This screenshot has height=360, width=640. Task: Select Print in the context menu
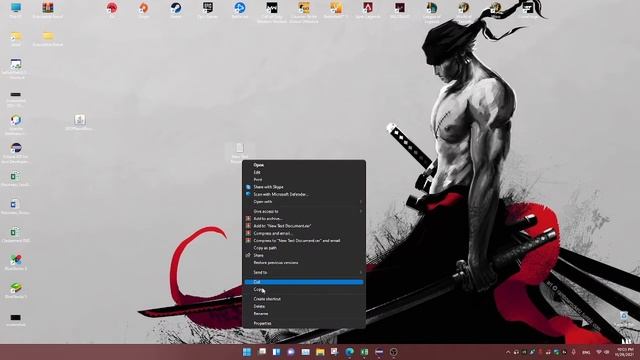pos(304,180)
